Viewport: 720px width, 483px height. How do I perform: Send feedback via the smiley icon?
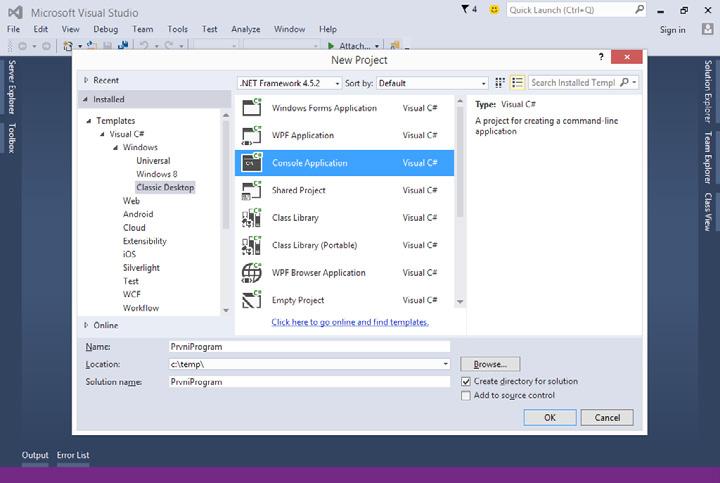[x=494, y=9]
